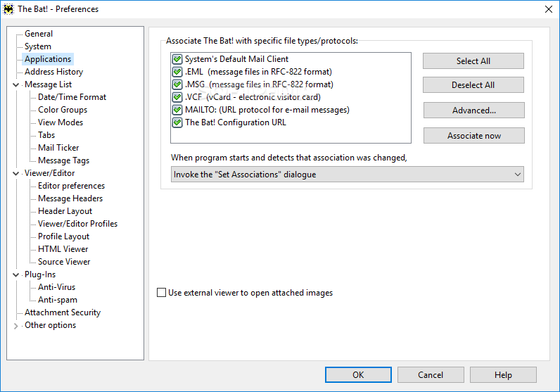Viewport: 560px width, 392px height.
Task: Confirm preferences with the OK button
Action: point(358,375)
